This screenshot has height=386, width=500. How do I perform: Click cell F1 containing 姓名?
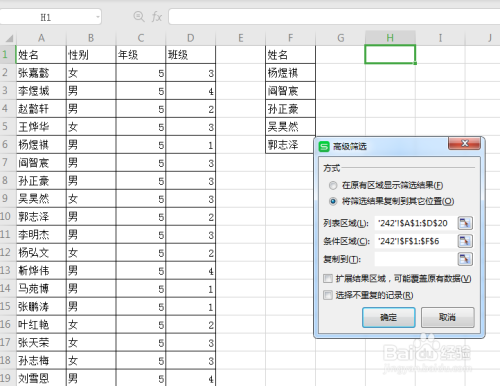(x=290, y=54)
